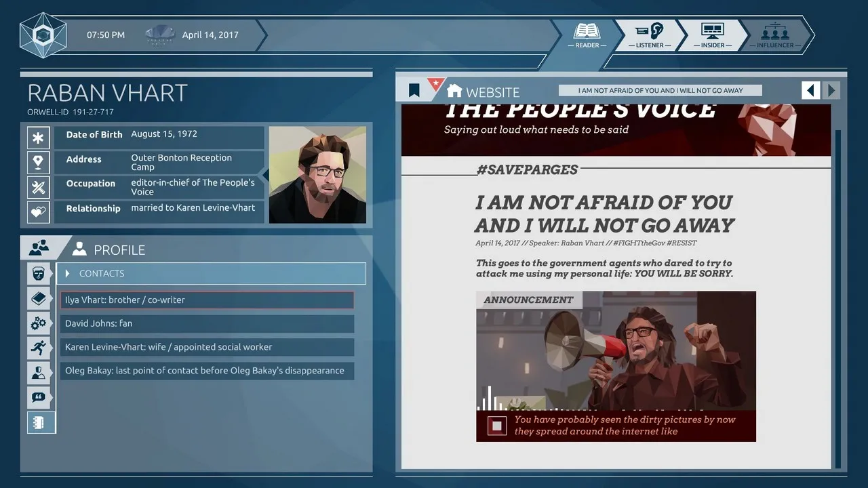The width and height of the screenshot is (868, 488).
Task: Open the Reader module
Action: [587, 35]
